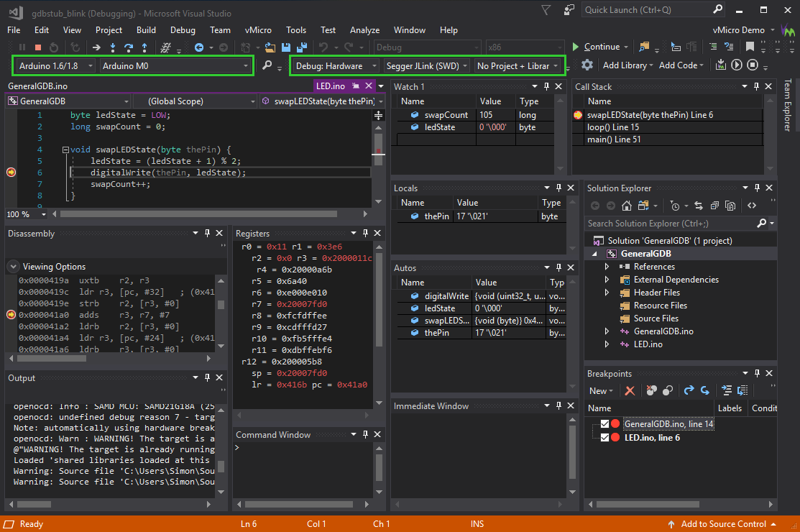
Task: Click the vMicro start play circle icon
Action: pos(736,65)
